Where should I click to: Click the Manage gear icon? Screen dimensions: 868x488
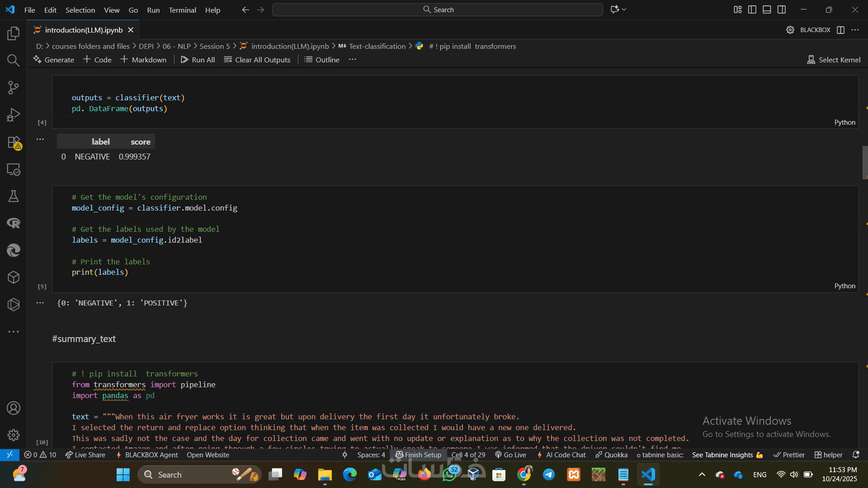[14, 435]
